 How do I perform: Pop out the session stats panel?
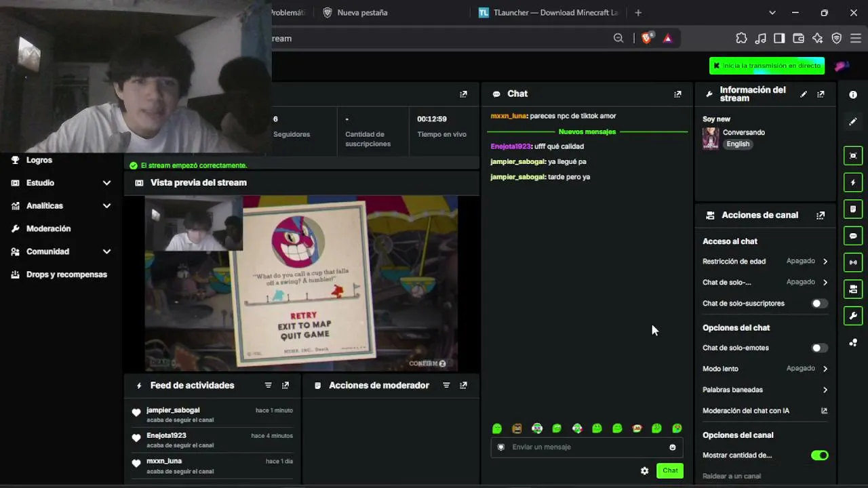pos(463,94)
